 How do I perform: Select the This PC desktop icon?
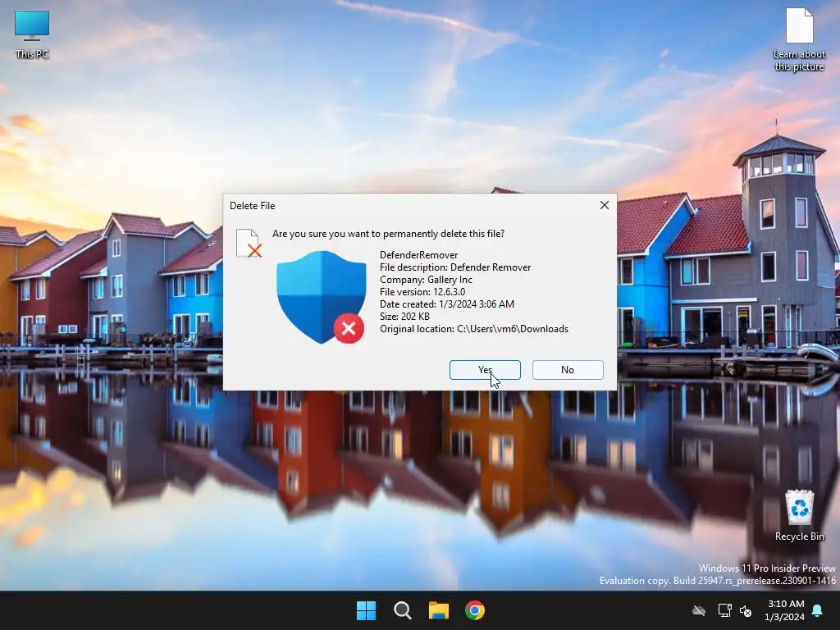point(32,34)
